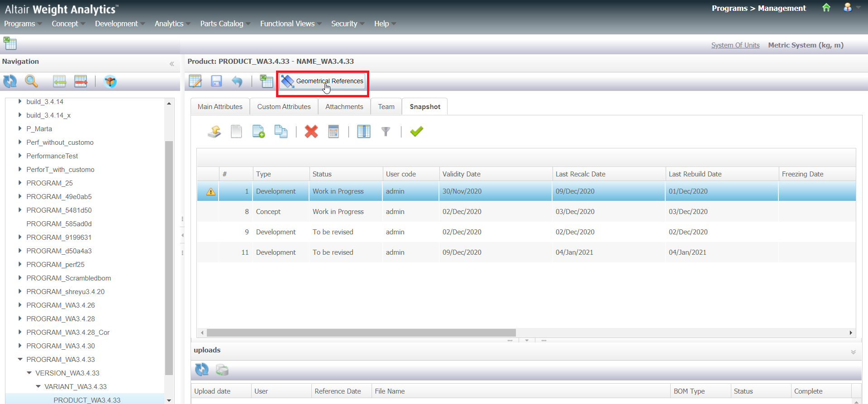Click the refresh icon in Navigation toolbar

pyautogui.click(x=10, y=81)
